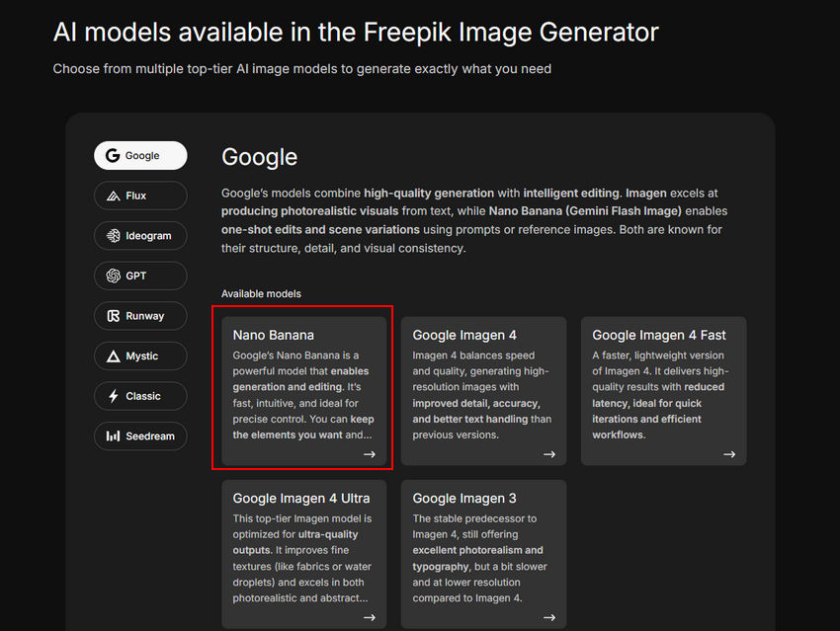
Task: Open the Nano Banana title link
Action: tap(273, 335)
